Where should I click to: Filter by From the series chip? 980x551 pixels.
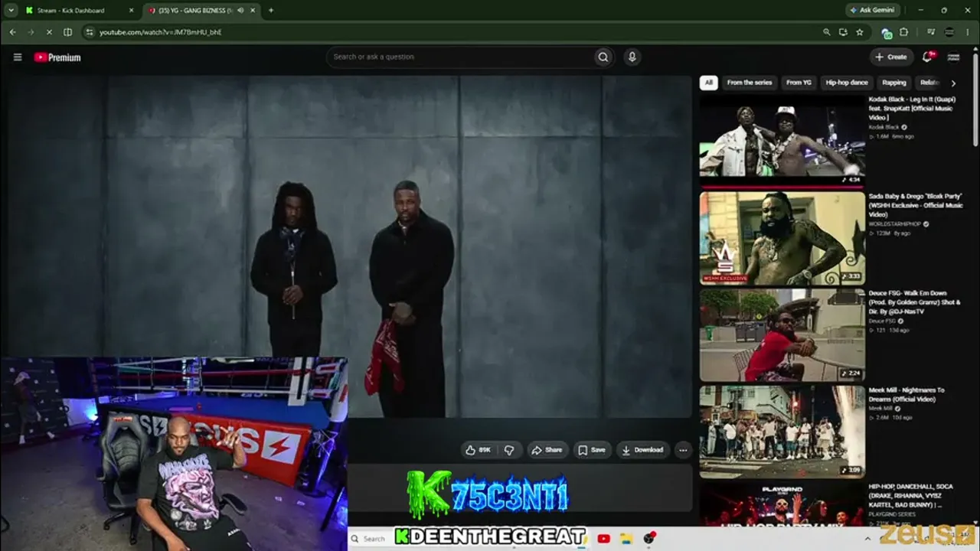point(750,83)
